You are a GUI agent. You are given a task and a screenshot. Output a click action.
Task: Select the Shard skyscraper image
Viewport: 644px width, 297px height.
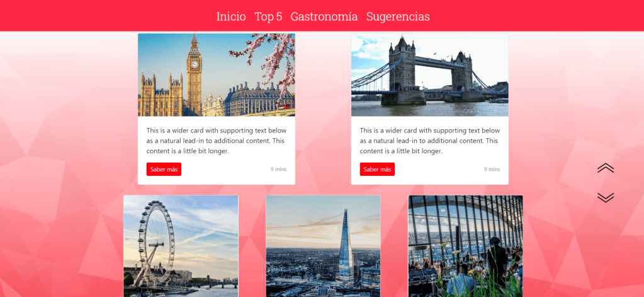323,246
